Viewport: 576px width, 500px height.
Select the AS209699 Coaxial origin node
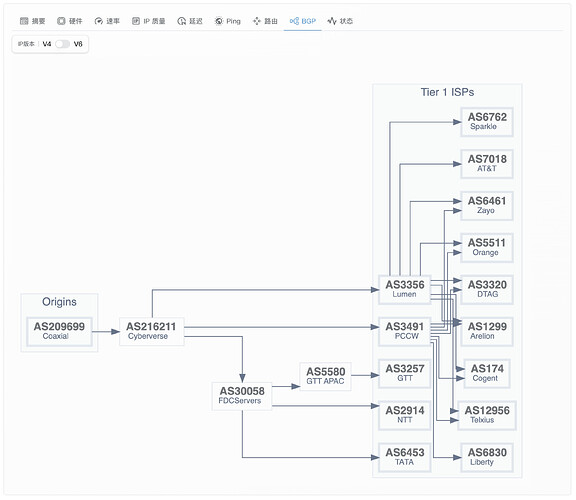point(59,331)
